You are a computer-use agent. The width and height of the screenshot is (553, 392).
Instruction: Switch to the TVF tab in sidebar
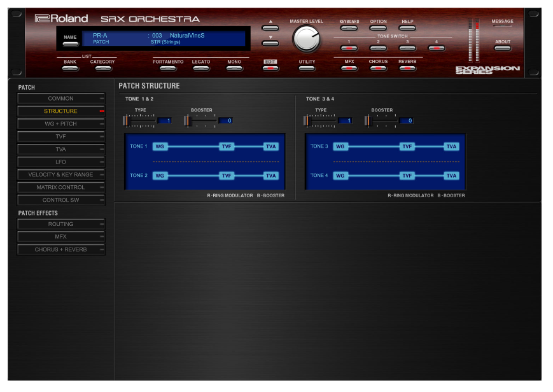point(61,137)
